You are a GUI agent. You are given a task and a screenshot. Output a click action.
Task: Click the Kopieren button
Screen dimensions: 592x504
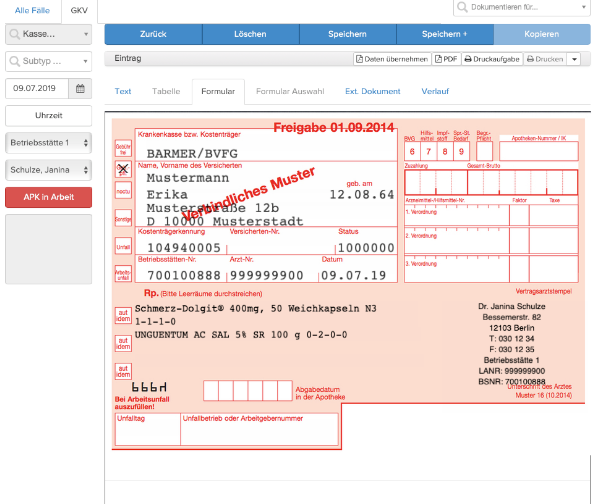click(542, 34)
